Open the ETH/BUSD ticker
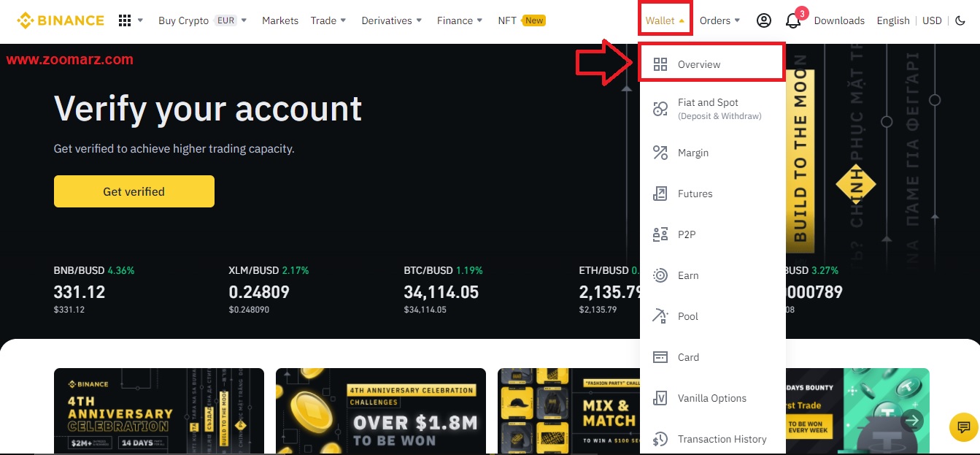The image size is (980, 455). tap(609, 289)
